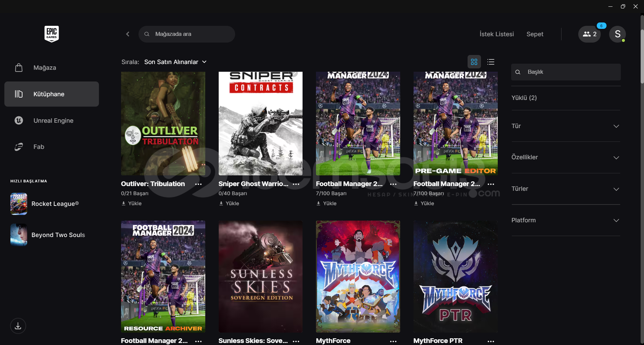The height and width of the screenshot is (345, 644).
Task: Open the downloads icon at bottom left
Action: tap(18, 326)
